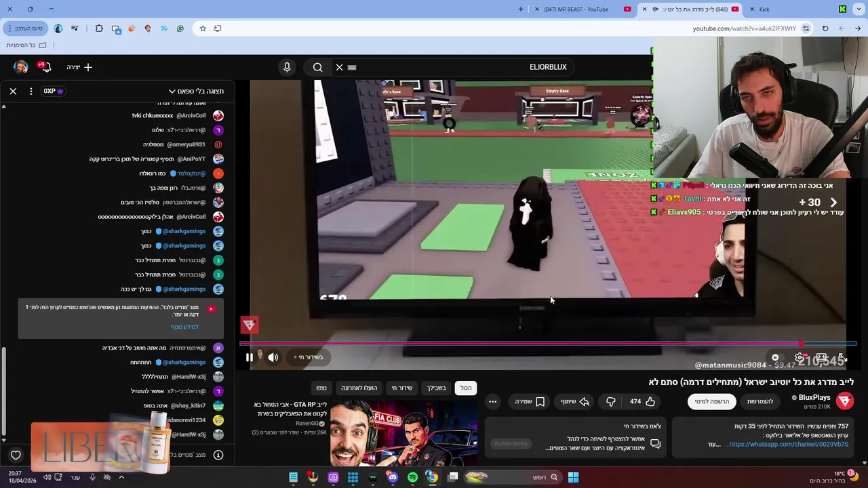Open the whatsapp.com channel link

[789, 445]
